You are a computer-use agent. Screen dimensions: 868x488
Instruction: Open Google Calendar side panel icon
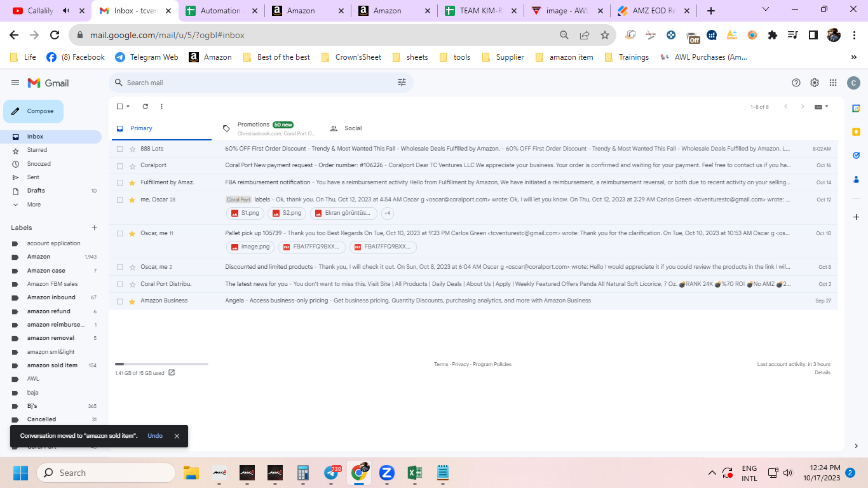pos(856,108)
